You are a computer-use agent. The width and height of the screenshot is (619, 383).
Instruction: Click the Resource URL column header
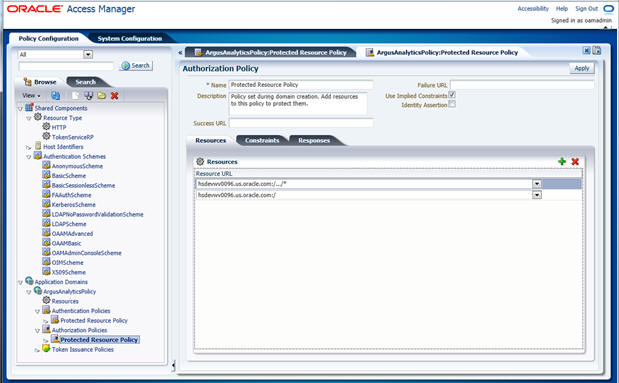click(214, 173)
